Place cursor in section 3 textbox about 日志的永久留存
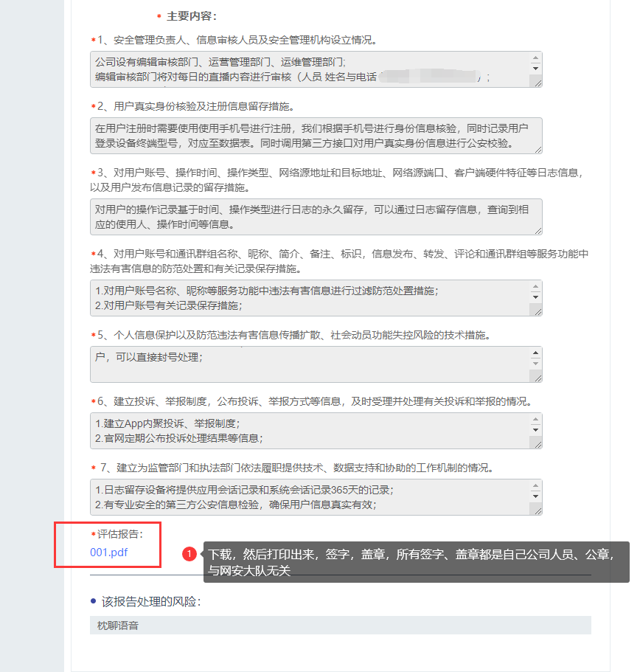640x672 pixels. [310, 217]
